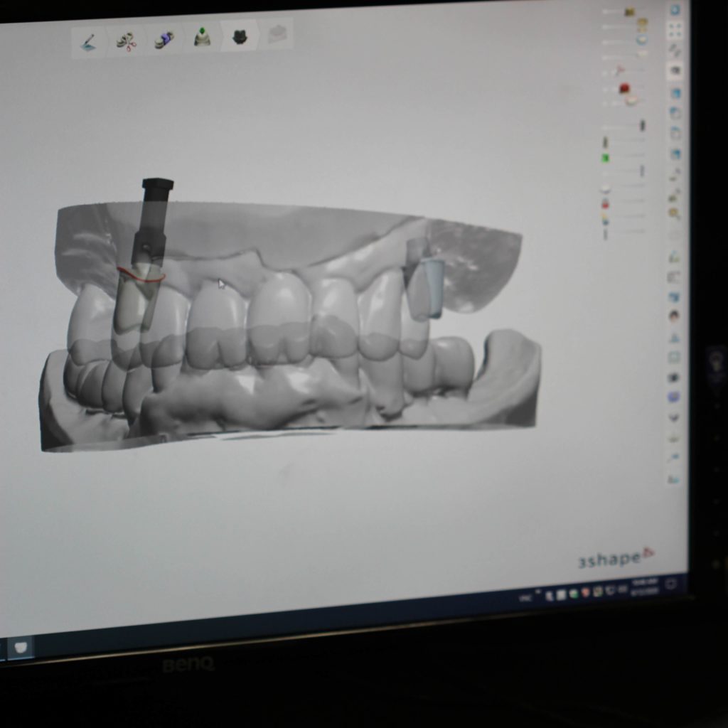Image resolution: width=728 pixels, height=728 pixels.
Task: Select the banded teeth design step icon
Action: click(165, 41)
